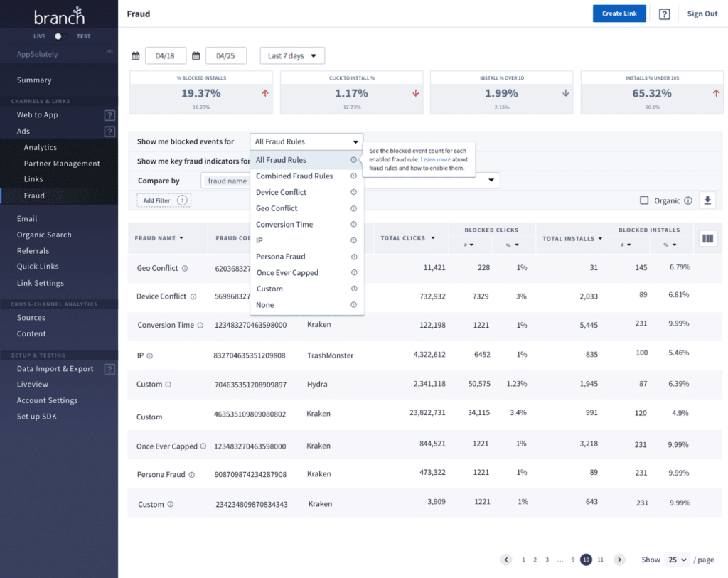The width and height of the screenshot is (728, 578).
Task: Open the per-page count dropdown showing 25
Action: 676,560
